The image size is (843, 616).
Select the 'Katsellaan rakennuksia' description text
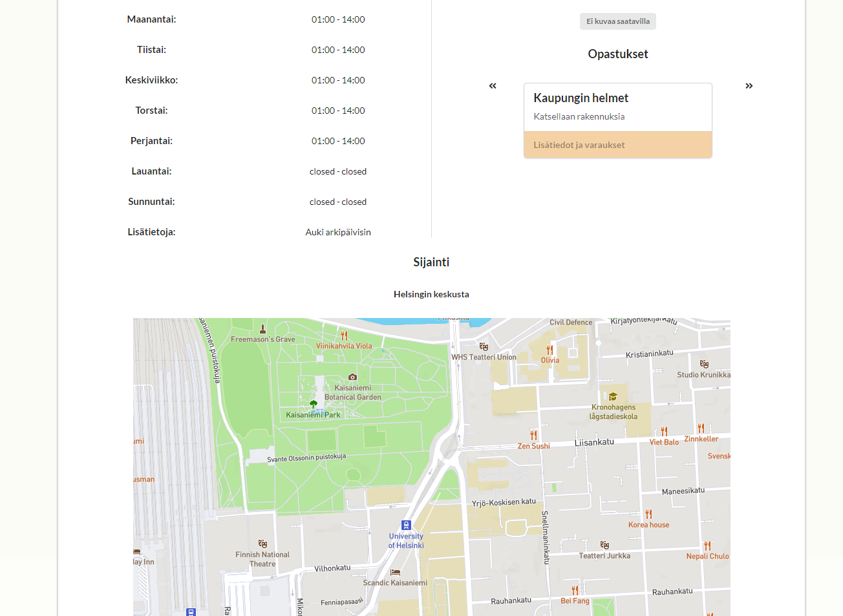point(579,116)
